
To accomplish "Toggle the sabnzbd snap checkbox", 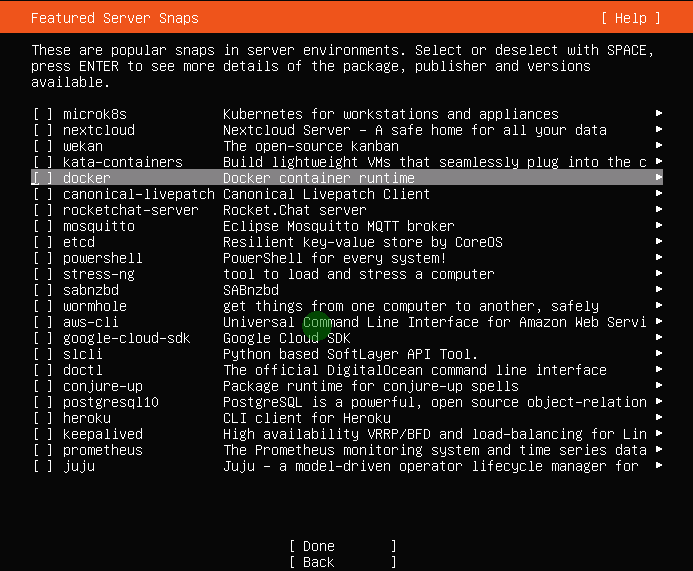I will pyautogui.click(x=43, y=290).
